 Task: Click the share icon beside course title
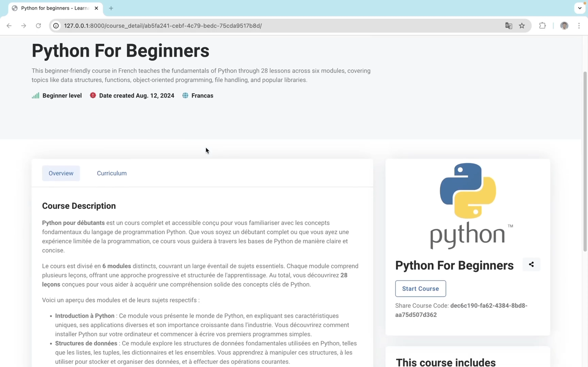tap(531, 264)
